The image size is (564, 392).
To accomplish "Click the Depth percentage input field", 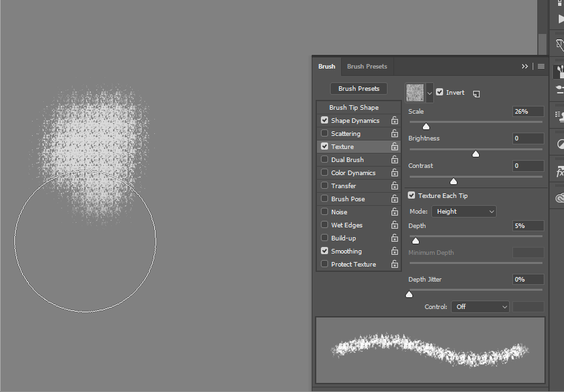I will pyautogui.click(x=527, y=225).
